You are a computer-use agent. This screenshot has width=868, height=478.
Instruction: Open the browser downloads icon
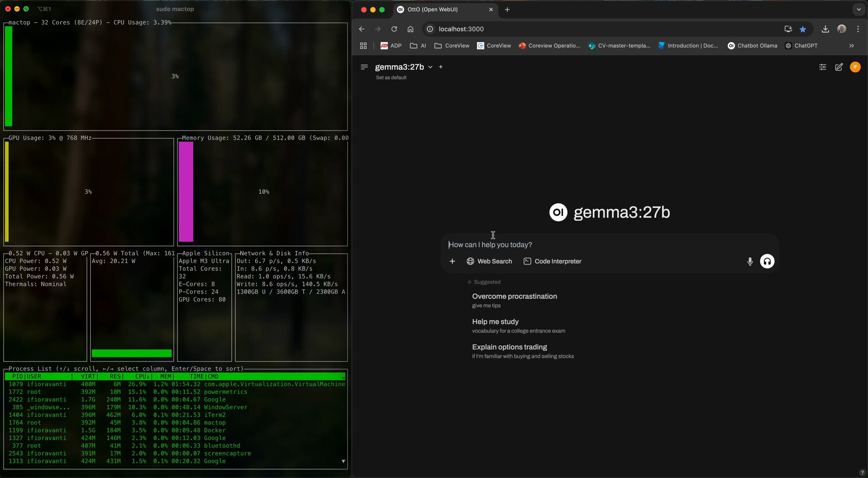(825, 29)
